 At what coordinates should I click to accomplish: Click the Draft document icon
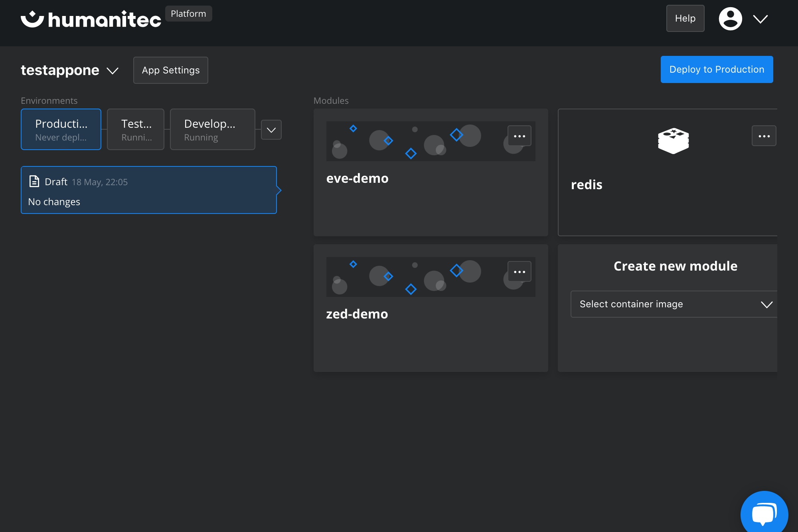[x=34, y=181]
